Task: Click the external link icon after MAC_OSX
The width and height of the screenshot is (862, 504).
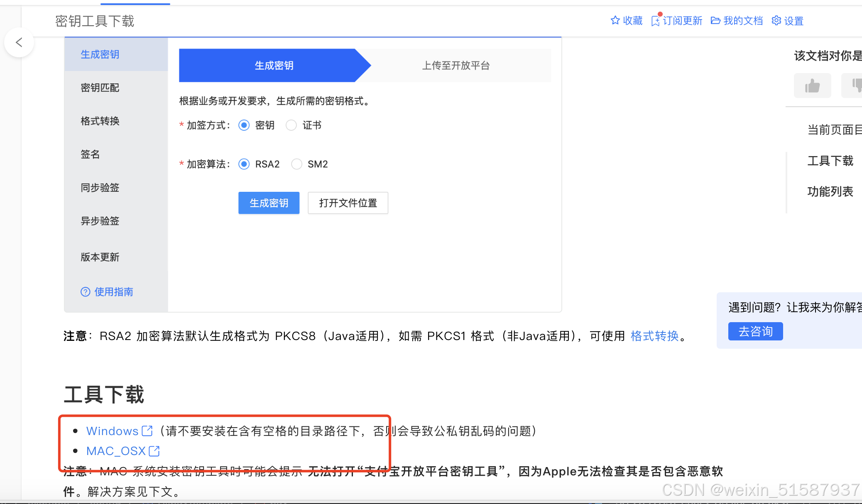Action: coord(154,451)
